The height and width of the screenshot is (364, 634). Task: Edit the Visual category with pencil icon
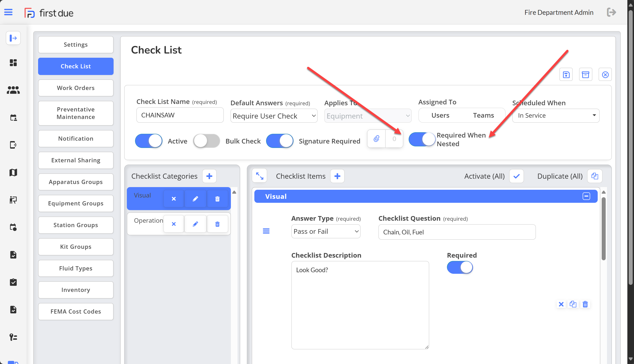[x=195, y=199]
